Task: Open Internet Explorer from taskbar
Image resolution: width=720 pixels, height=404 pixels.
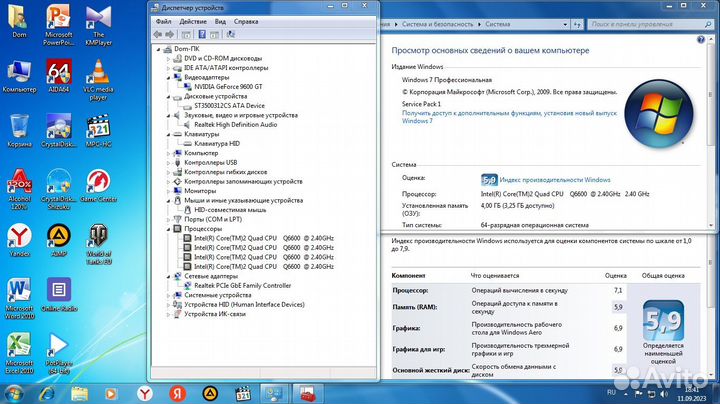Action: click(x=47, y=394)
